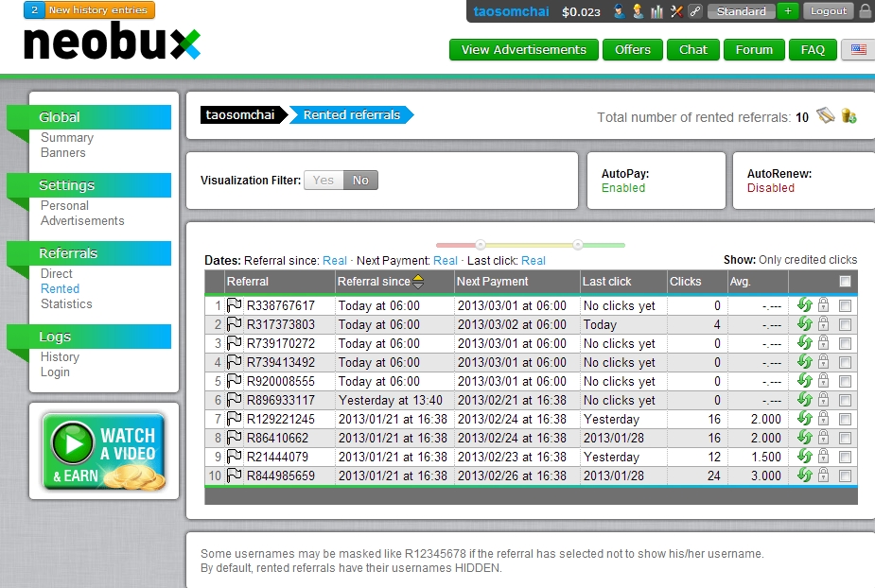This screenshot has height=588, width=875.
Task: Click the lock icon in R21444079 row
Action: (x=823, y=456)
